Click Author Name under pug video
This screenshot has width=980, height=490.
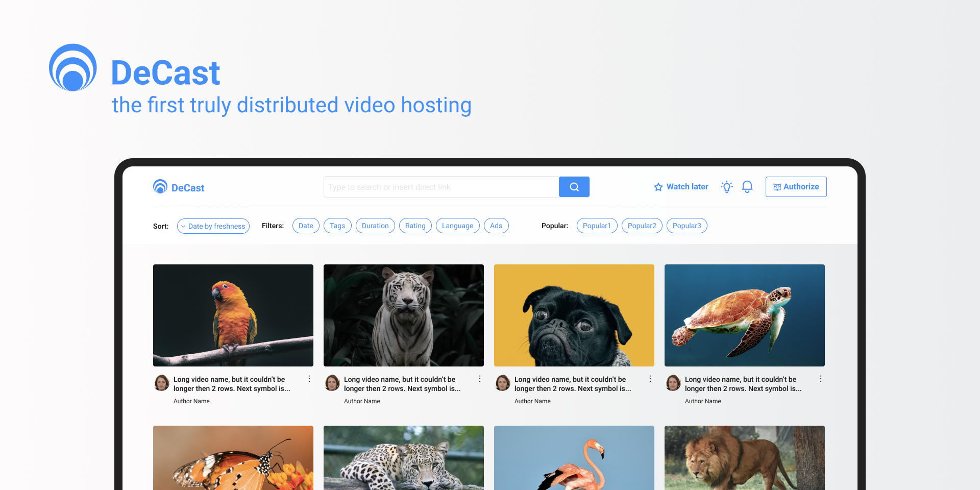click(532, 401)
